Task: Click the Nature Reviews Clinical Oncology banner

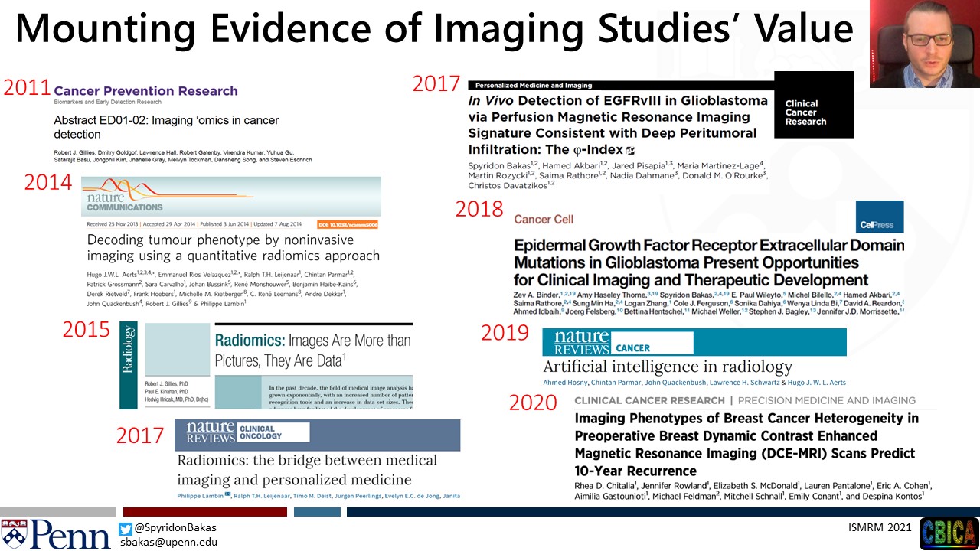Action: coord(317,435)
